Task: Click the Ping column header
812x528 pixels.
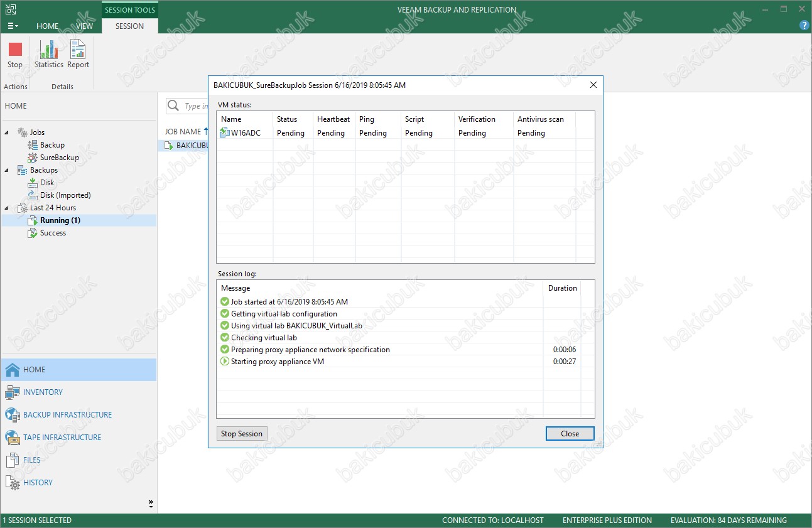Action: (x=378, y=119)
